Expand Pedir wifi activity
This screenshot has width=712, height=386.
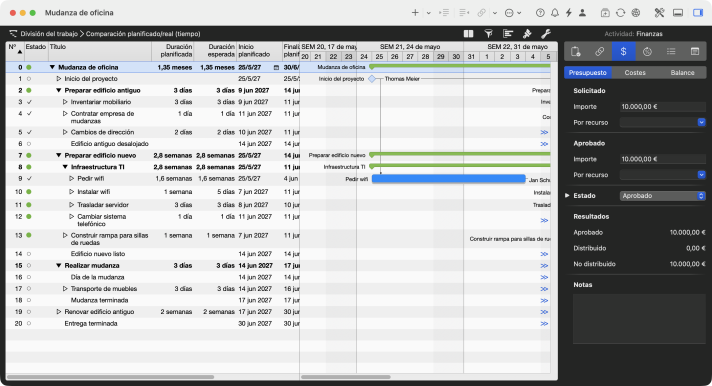71,178
